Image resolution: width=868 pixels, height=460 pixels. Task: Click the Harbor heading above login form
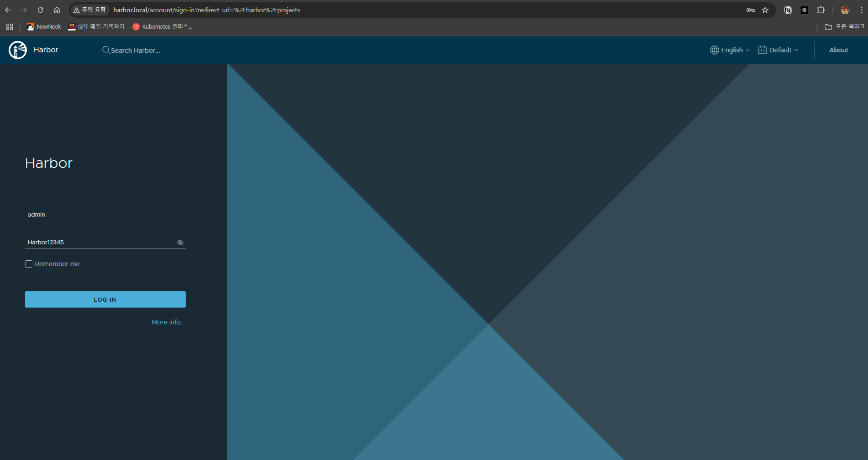pos(49,163)
